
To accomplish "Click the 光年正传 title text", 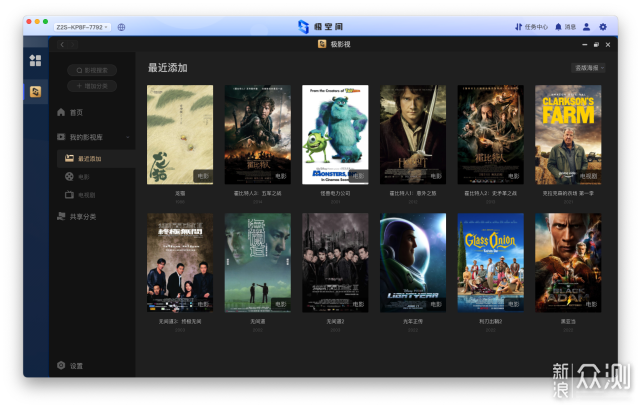I will pyautogui.click(x=413, y=321).
